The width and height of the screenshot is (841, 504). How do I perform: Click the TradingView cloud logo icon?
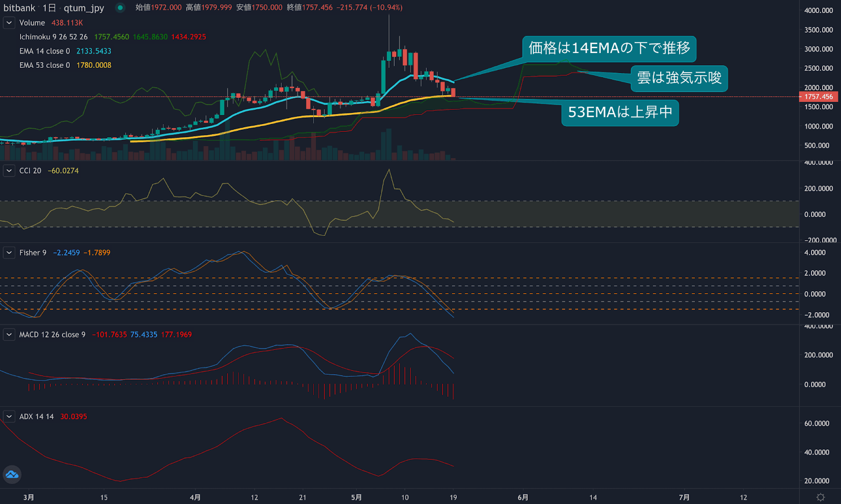pos(12,475)
